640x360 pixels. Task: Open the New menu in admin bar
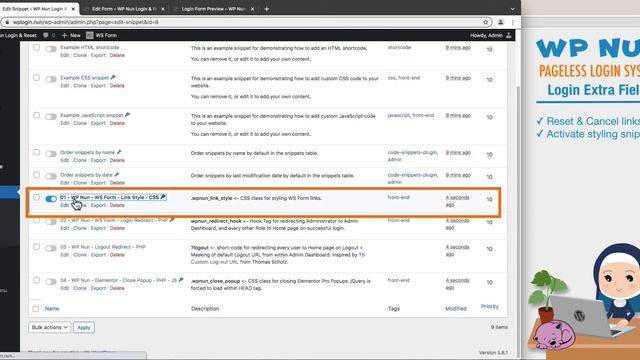tap(71, 36)
